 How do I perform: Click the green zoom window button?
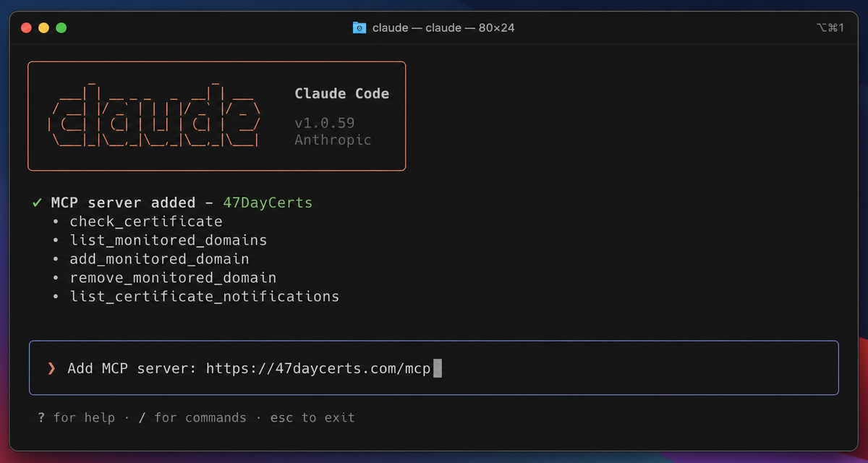click(61, 28)
